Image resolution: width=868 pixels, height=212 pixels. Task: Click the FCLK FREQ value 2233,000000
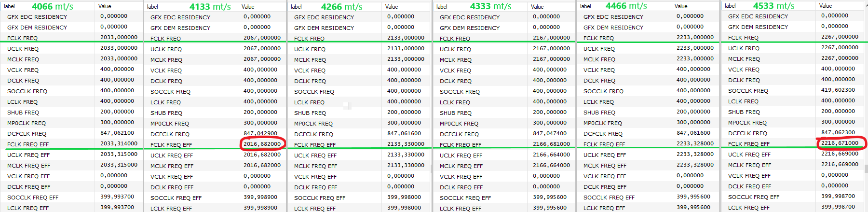[x=695, y=37]
